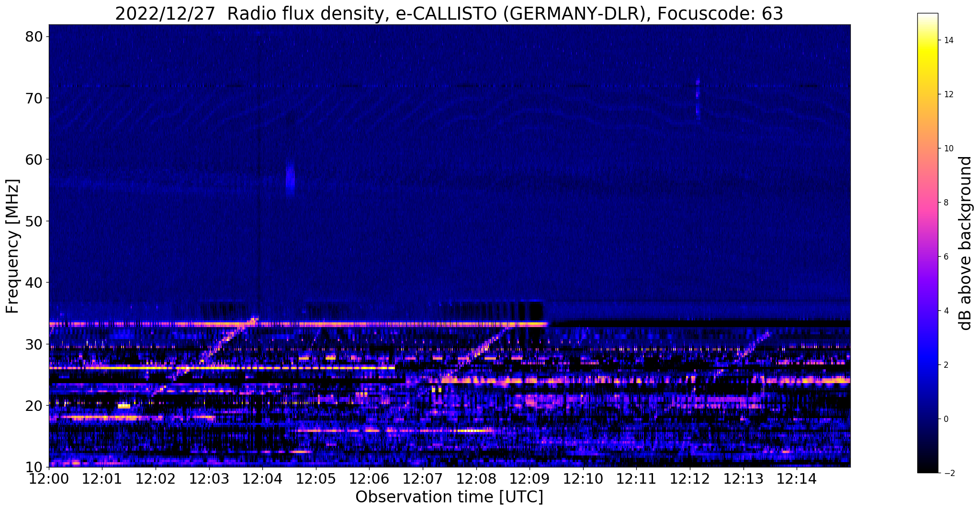Screen dimensions: 980x511
Task: Click the plot title mentioning e-CALLISTO (GERMANY-DLR)
Action: [449, 14]
